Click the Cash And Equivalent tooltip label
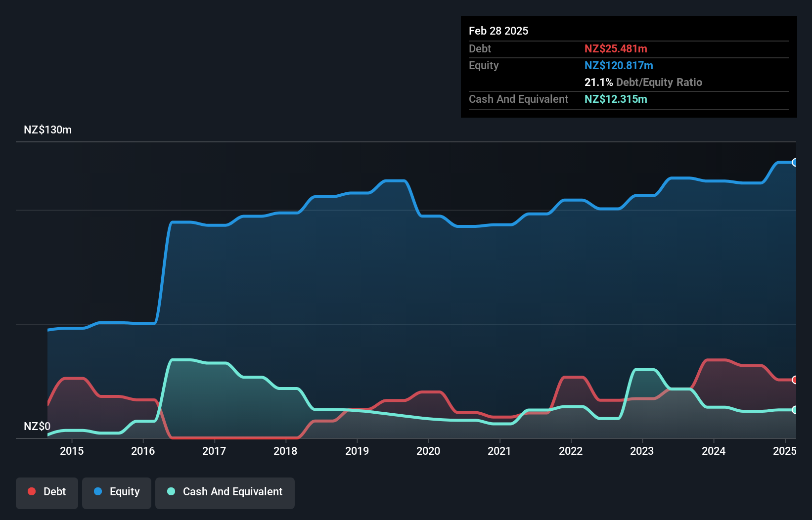This screenshot has height=520, width=812. pyautogui.click(x=518, y=99)
